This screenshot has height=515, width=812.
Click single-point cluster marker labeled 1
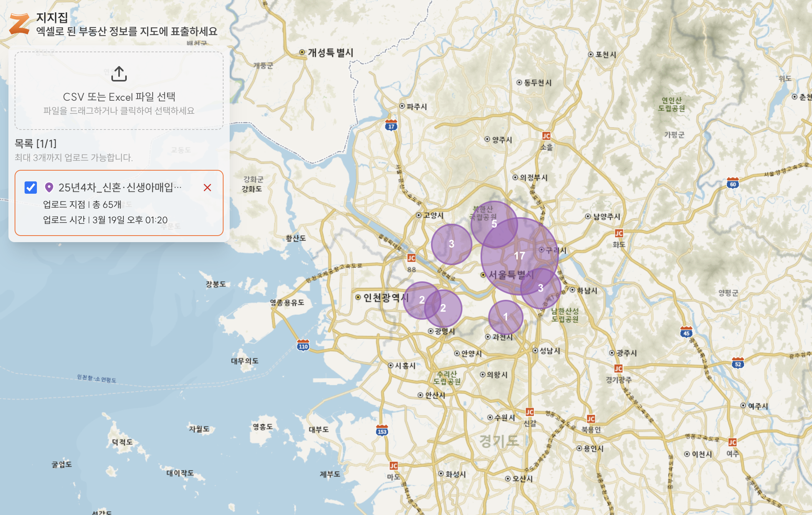click(505, 317)
